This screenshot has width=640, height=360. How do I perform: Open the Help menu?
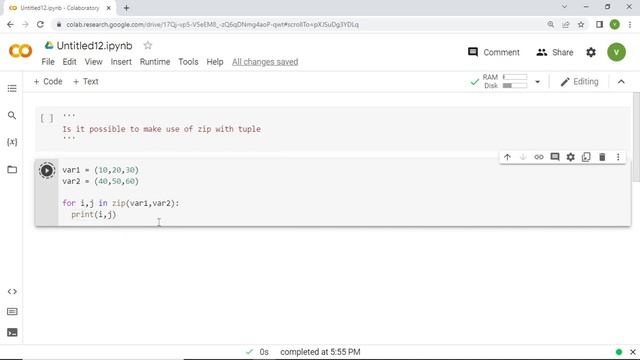(215, 62)
